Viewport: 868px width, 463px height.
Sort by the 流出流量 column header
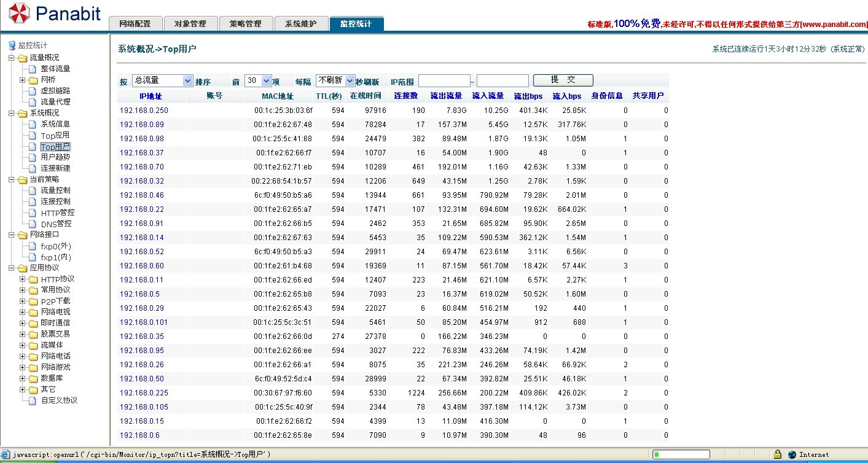(446, 96)
